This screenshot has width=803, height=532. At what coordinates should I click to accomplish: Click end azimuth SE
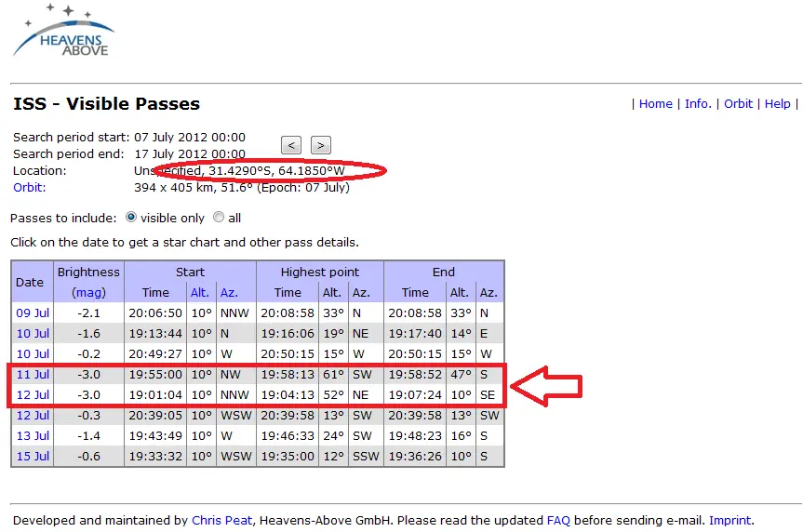(488, 394)
